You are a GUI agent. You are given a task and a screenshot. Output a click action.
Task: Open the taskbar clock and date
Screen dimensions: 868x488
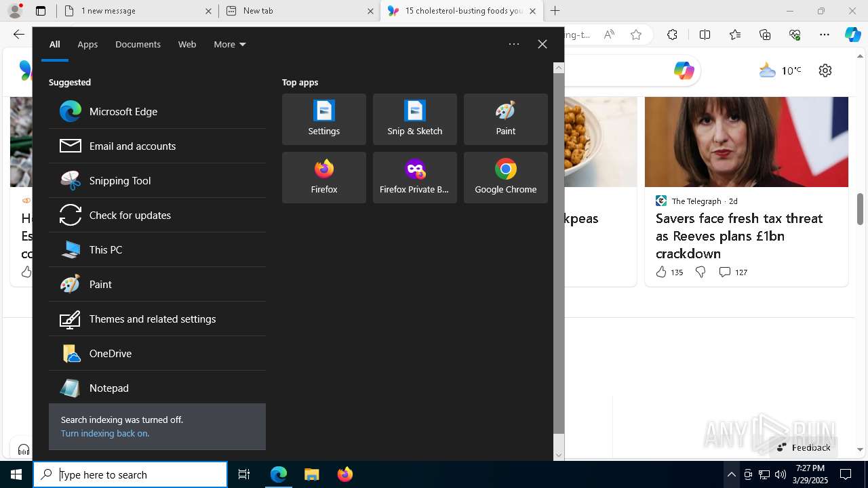pyautogui.click(x=810, y=474)
